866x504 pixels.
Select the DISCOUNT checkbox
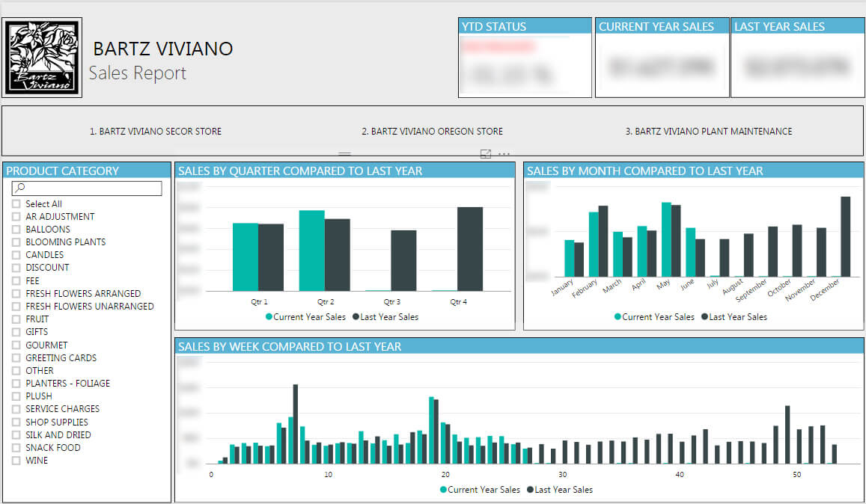point(16,268)
